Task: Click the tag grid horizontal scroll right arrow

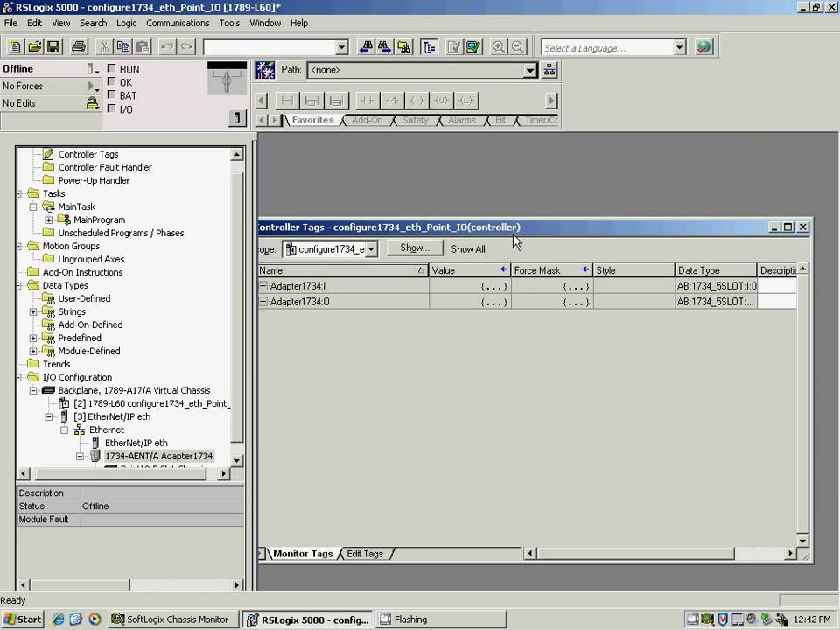Action: coord(790,553)
